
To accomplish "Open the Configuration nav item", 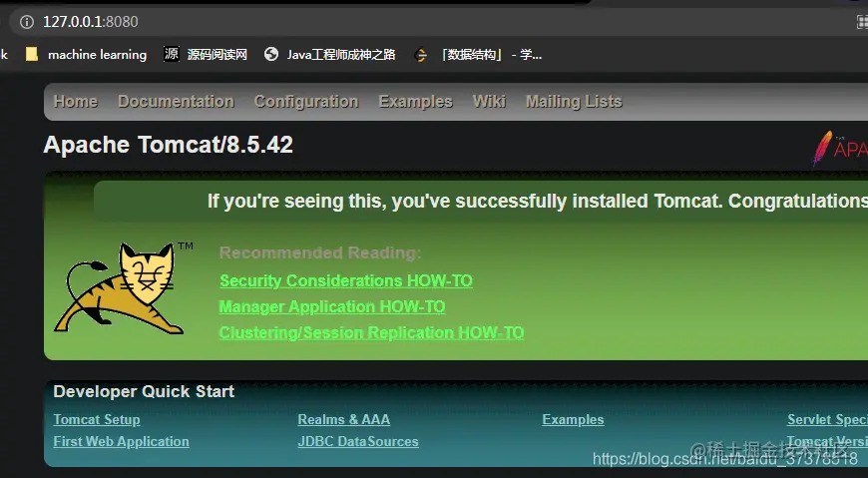I will tap(306, 102).
